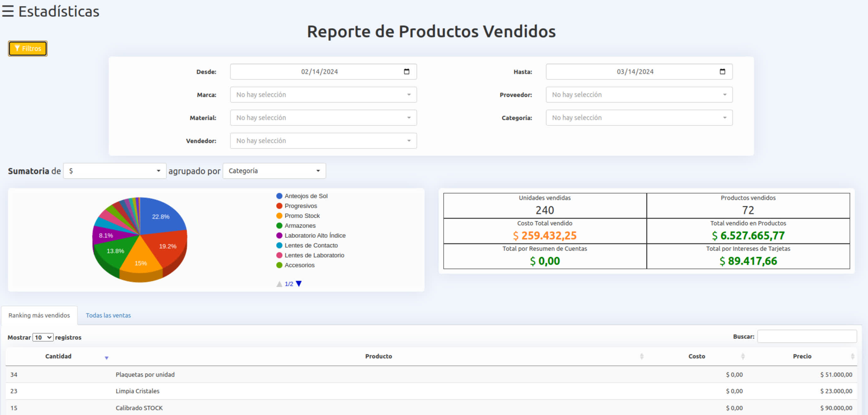868x415 pixels.
Task: Switch to Ranking más vendidos tab
Action: 39,315
